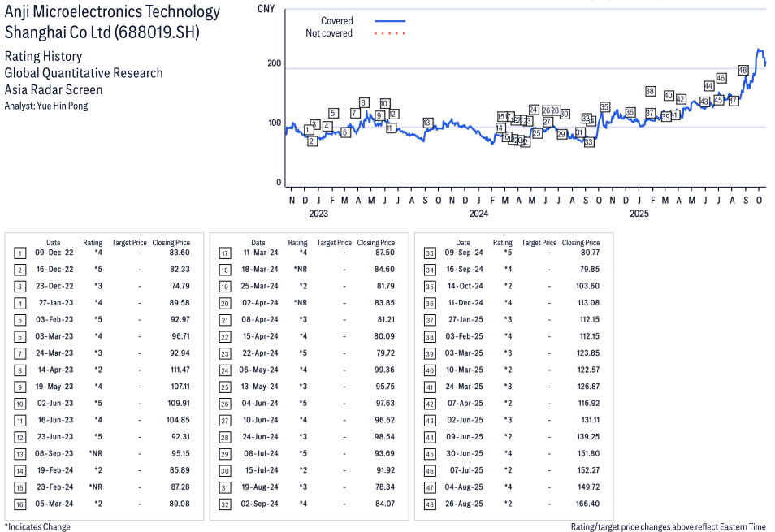Image resolution: width=775 pixels, height=532 pixels.
Task: Click numbered box 17 in the second table
Action: point(225,253)
